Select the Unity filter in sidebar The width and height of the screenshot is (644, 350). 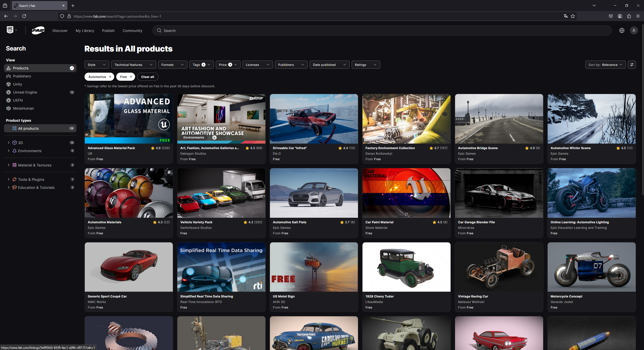coord(40,84)
